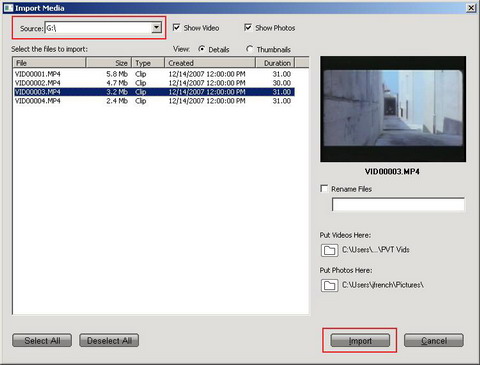Click the Import Media window title icon
480x365 pixels.
click(x=8, y=8)
